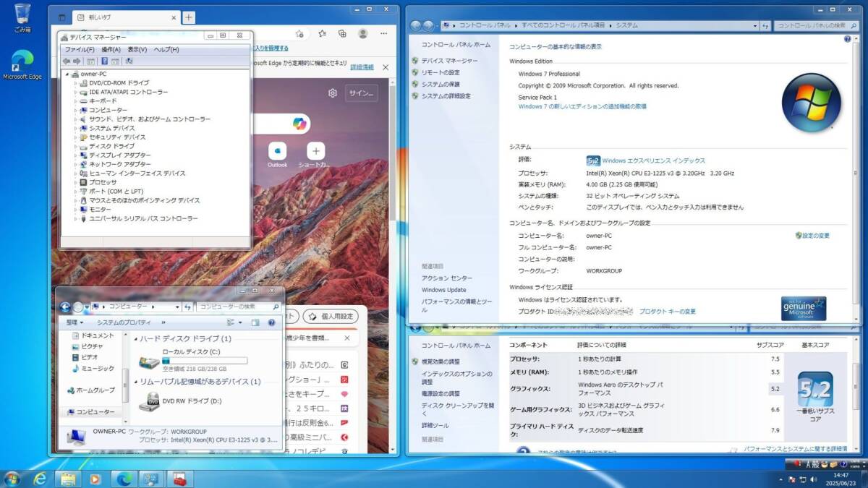Expand ネットワーク アダプター node
The width and height of the screenshot is (868, 488).
coord(75,164)
